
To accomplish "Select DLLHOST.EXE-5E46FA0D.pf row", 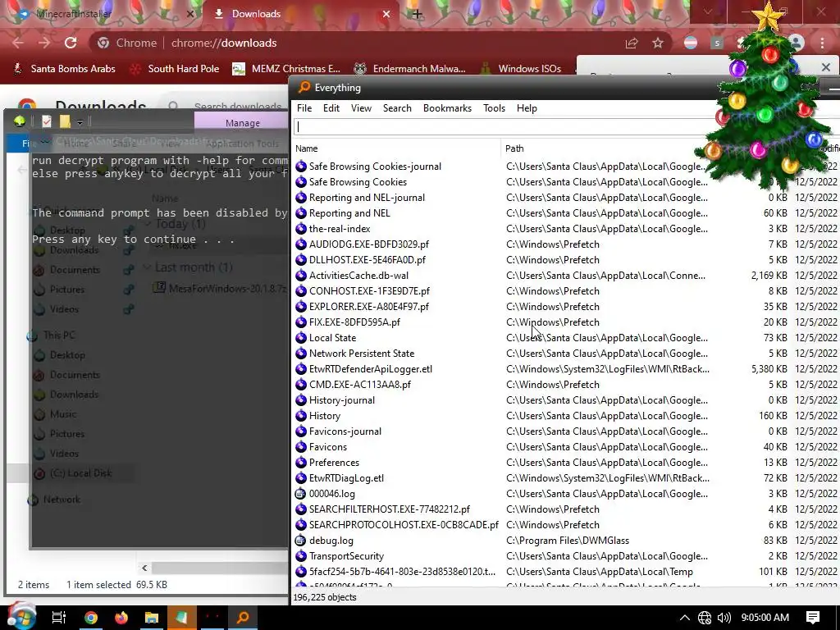I will tap(566, 260).
